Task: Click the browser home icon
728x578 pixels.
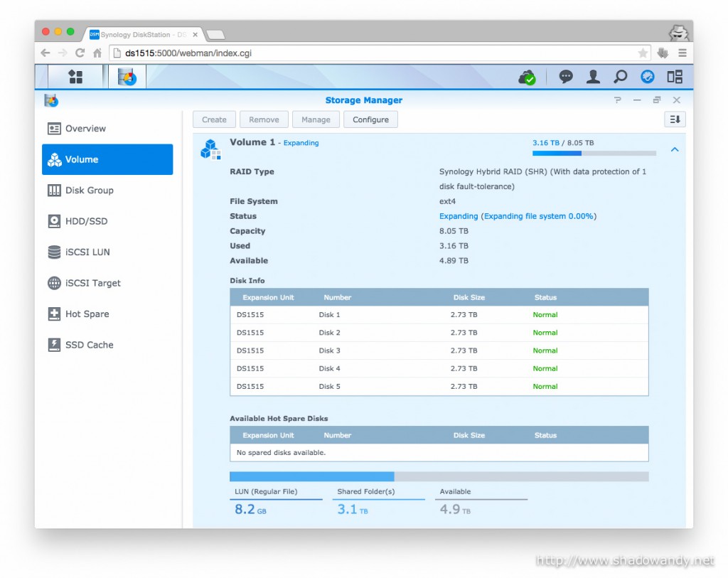Action: pyautogui.click(x=97, y=53)
